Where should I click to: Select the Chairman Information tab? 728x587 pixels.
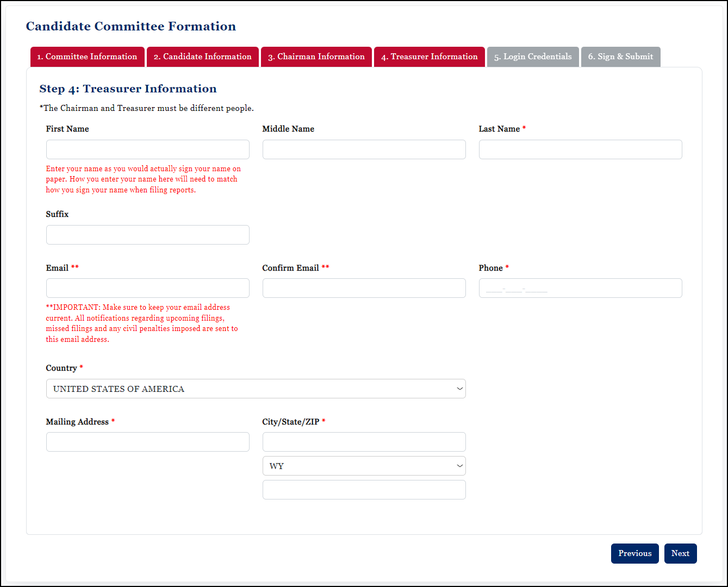[316, 57]
